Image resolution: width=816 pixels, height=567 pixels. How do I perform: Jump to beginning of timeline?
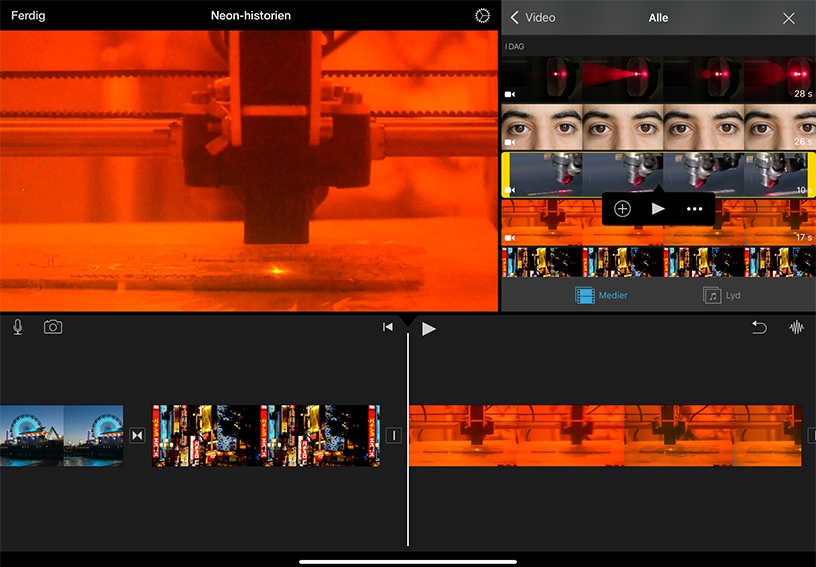388,327
